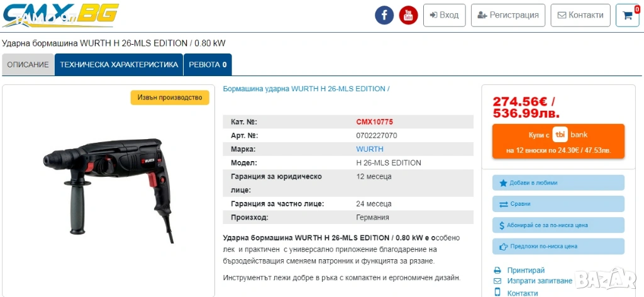Show the РЕВЮТА reviews tab
This screenshot has height=297, width=644.
(208, 65)
